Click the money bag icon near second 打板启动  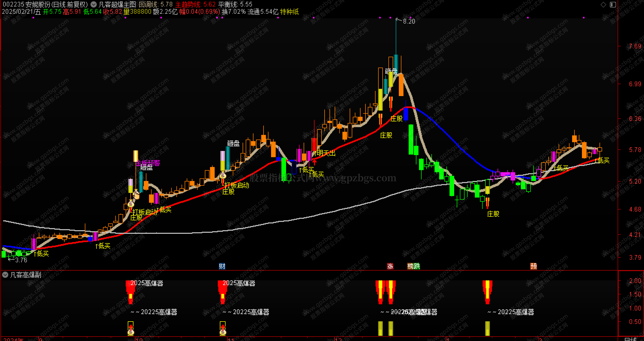pos(223,176)
